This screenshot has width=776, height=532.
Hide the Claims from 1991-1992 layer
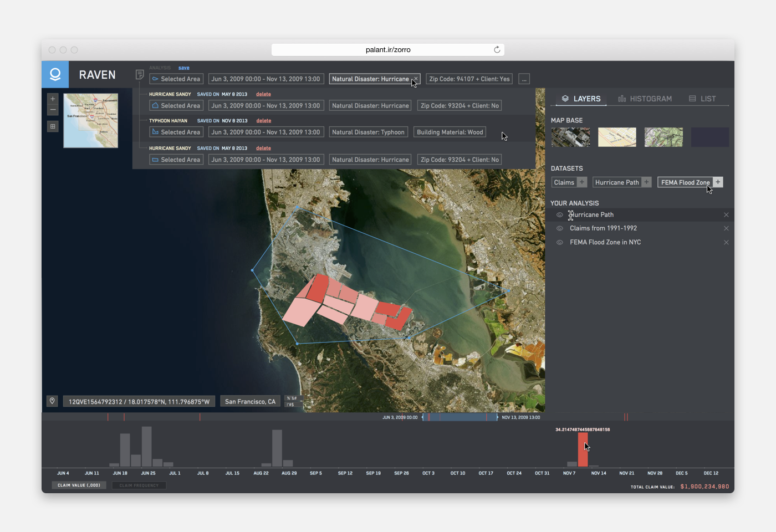tap(560, 228)
